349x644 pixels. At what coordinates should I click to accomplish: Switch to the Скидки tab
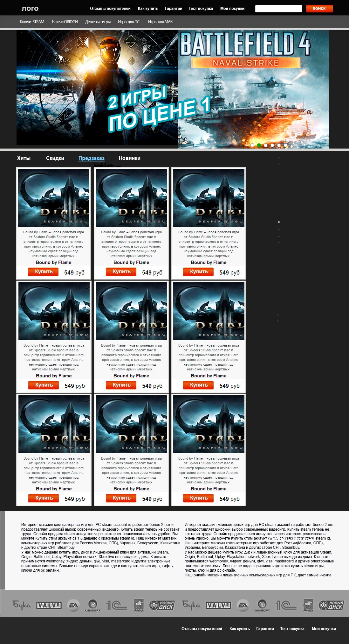[x=55, y=158]
